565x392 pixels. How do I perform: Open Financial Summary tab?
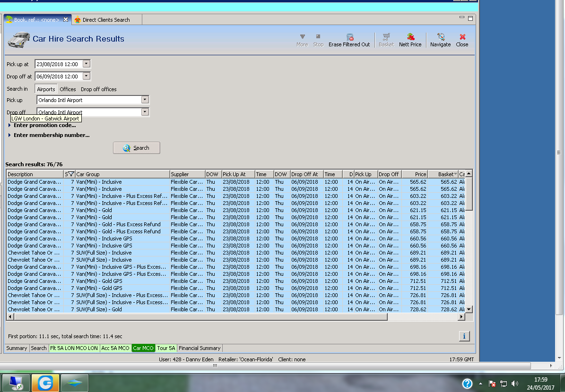pos(200,348)
